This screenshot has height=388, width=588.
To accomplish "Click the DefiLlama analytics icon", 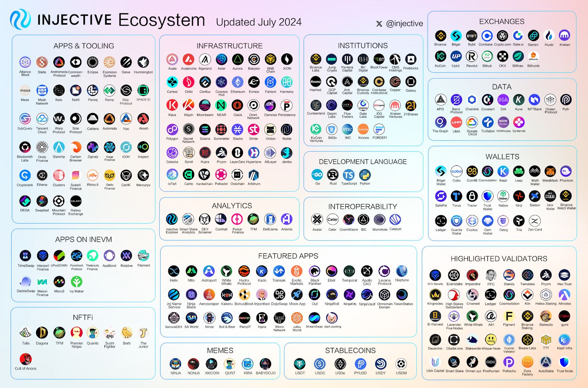I will pos(270,219).
